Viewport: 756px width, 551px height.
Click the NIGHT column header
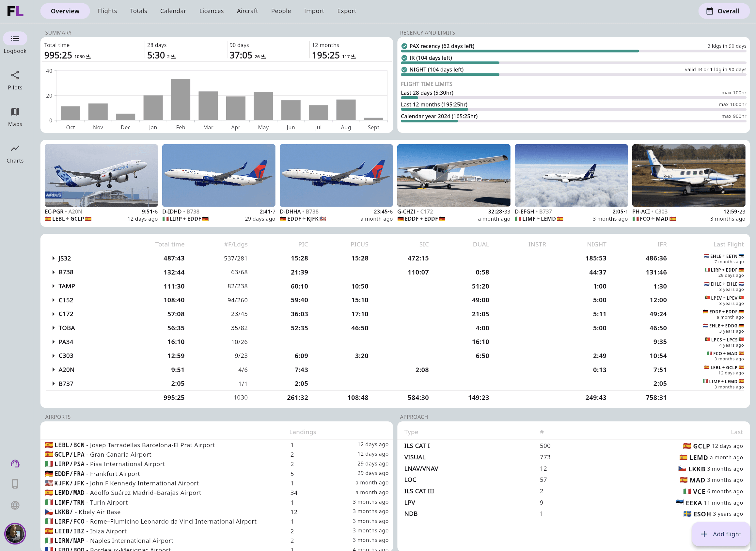coord(597,244)
